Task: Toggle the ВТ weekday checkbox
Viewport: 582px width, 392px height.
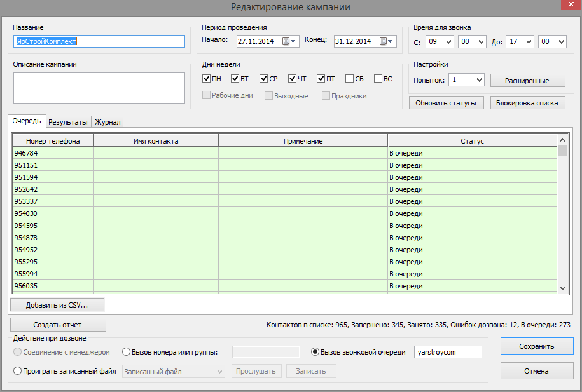Action: pos(235,79)
